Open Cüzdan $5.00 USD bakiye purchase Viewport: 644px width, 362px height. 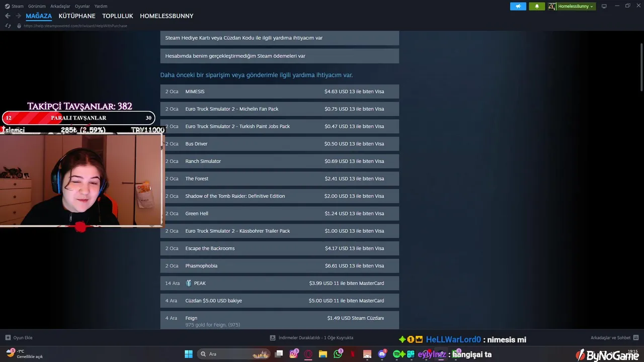click(280, 301)
